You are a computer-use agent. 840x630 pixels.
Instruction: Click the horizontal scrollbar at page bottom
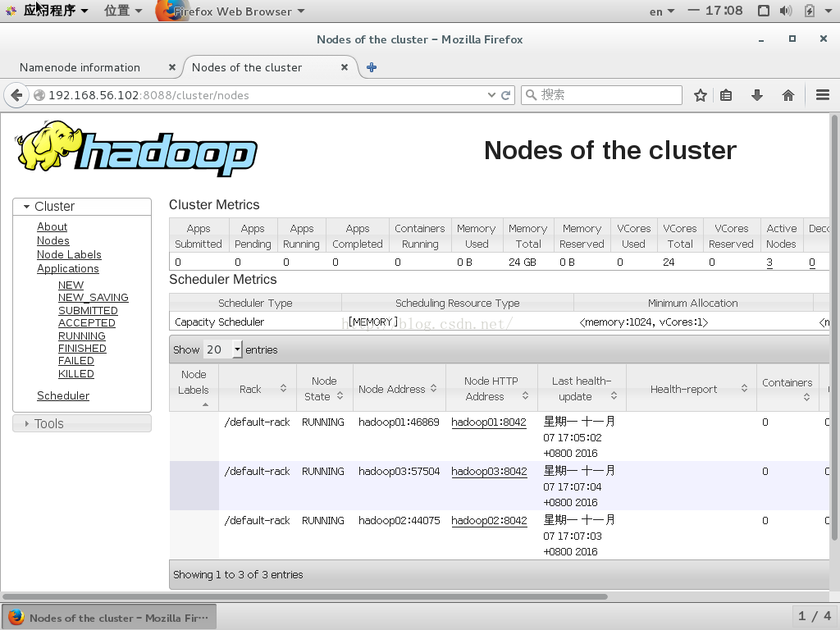coord(305,596)
